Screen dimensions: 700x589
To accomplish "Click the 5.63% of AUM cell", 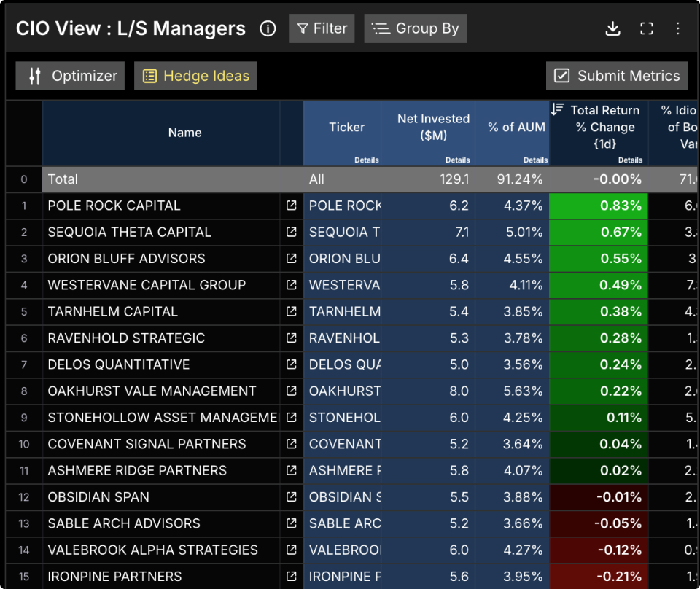I will point(512,391).
